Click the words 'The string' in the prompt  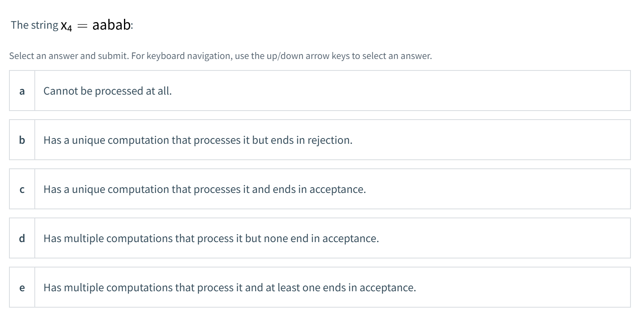tap(34, 25)
